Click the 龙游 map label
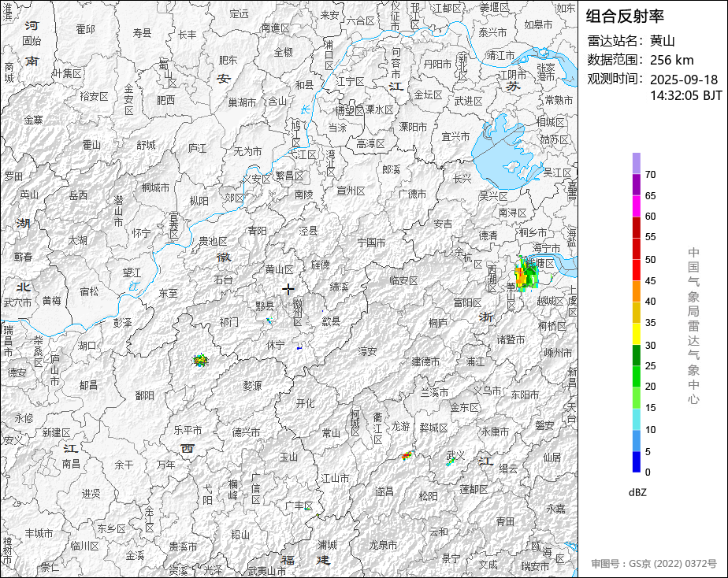The height and width of the screenshot is (578, 728). click(400, 426)
